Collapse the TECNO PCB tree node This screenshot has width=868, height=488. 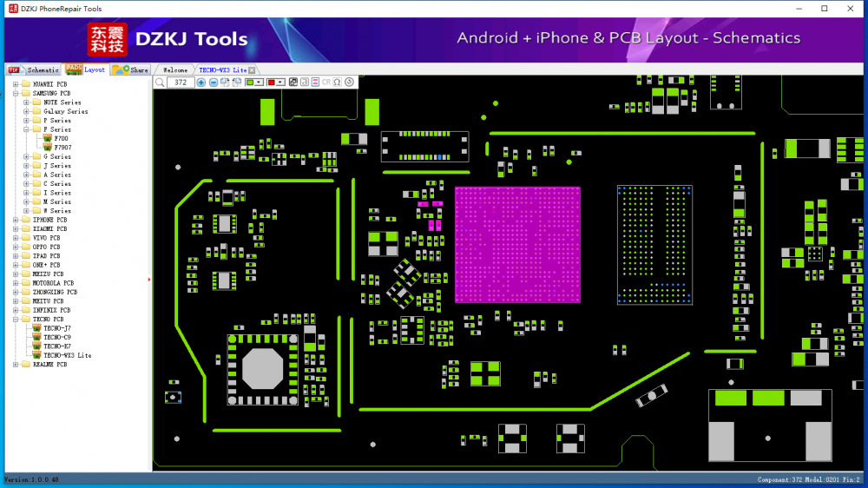[x=16, y=319]
